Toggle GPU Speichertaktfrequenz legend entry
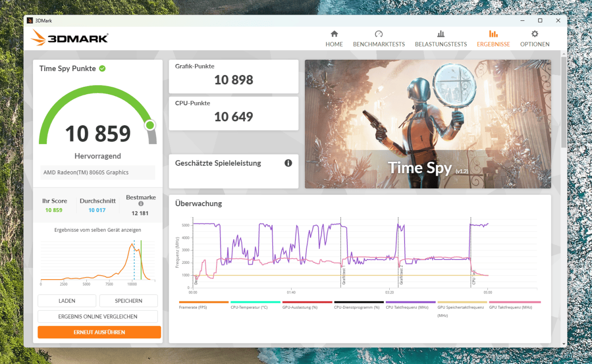Screen dimensions: 592x364 pyautogui.click(x=462, y=308)
